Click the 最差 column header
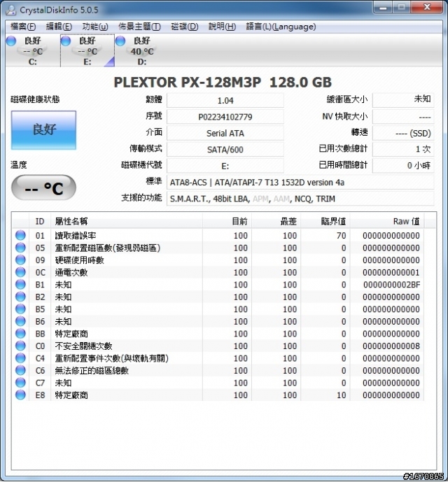 click(276, 221)
